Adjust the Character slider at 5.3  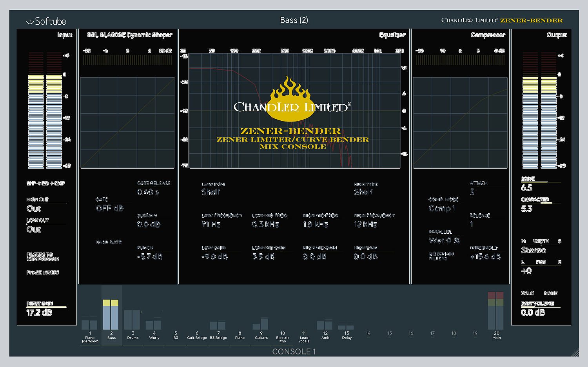pos(541,203)
